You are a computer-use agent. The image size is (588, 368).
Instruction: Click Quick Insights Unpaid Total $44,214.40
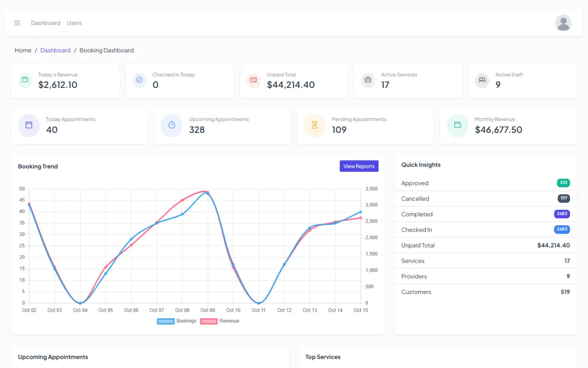click(554, 245)
